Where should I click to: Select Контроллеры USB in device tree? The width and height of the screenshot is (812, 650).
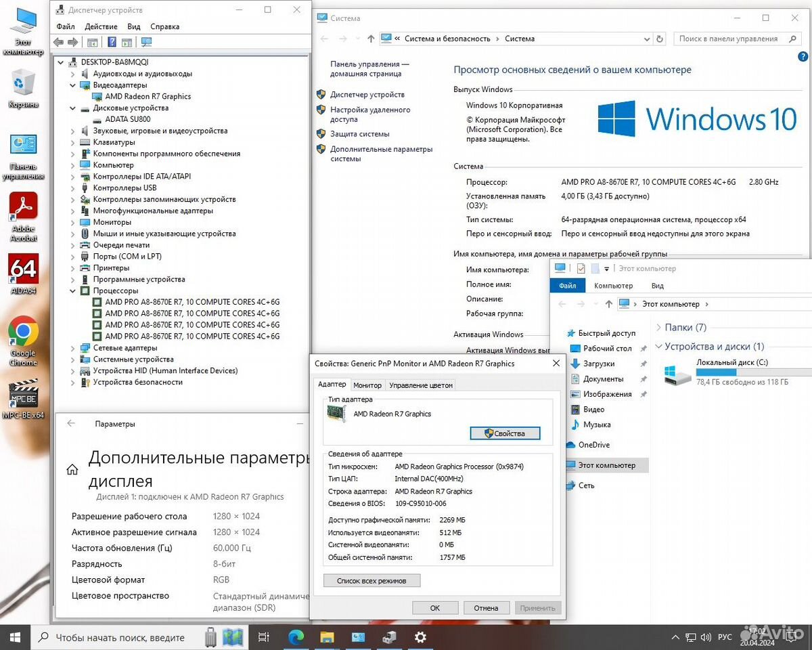click(125, 188)
